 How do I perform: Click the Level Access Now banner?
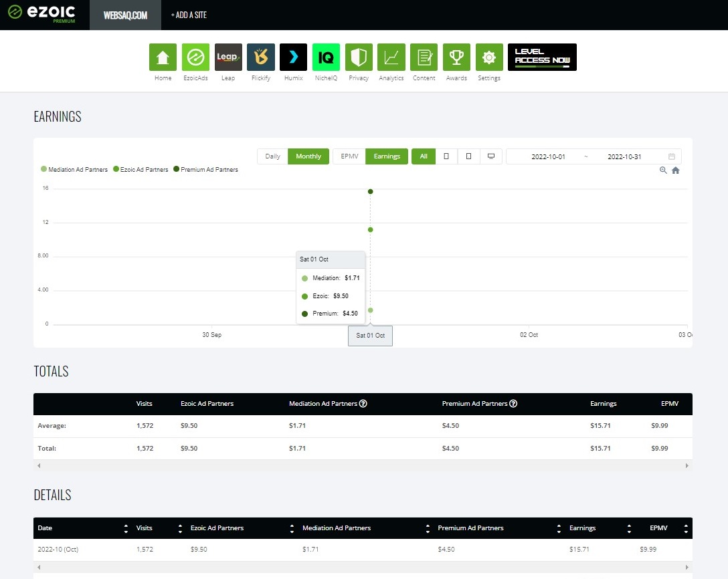[x=542, y=57]
